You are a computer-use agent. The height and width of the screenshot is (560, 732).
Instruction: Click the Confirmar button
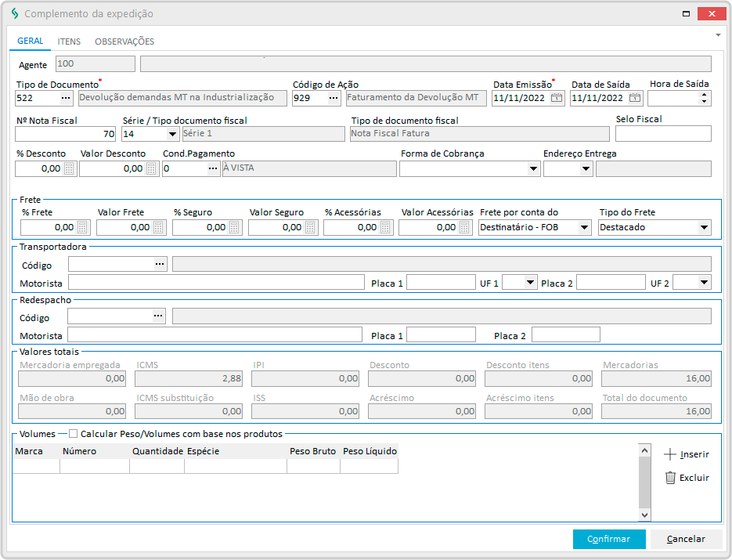click(x=608, y=539)
